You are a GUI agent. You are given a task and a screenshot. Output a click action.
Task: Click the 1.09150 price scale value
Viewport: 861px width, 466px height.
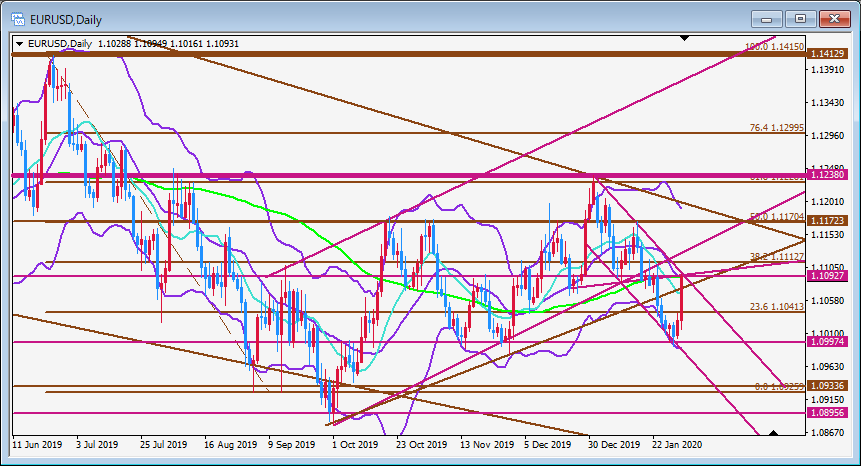(x=828, y=399)
